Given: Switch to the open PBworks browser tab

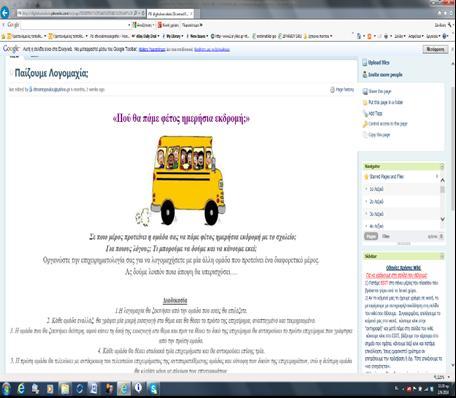Looking at the screenshot, I should (169, 14).
